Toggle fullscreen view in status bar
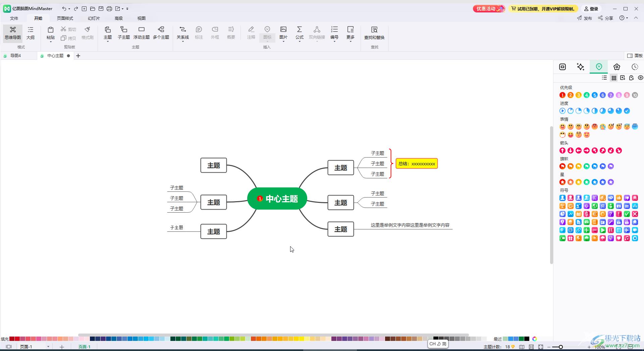Image resolution: width=644 pixels, height=351 pixels. tap(541, 347)
